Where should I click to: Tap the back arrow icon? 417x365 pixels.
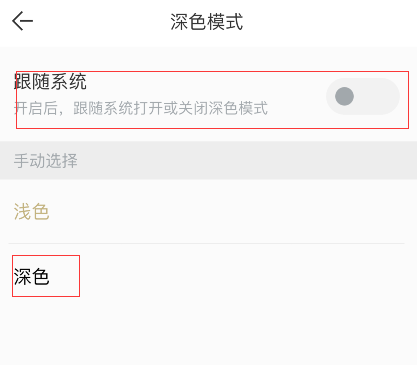pyautogui.click(x=22, y=21)
